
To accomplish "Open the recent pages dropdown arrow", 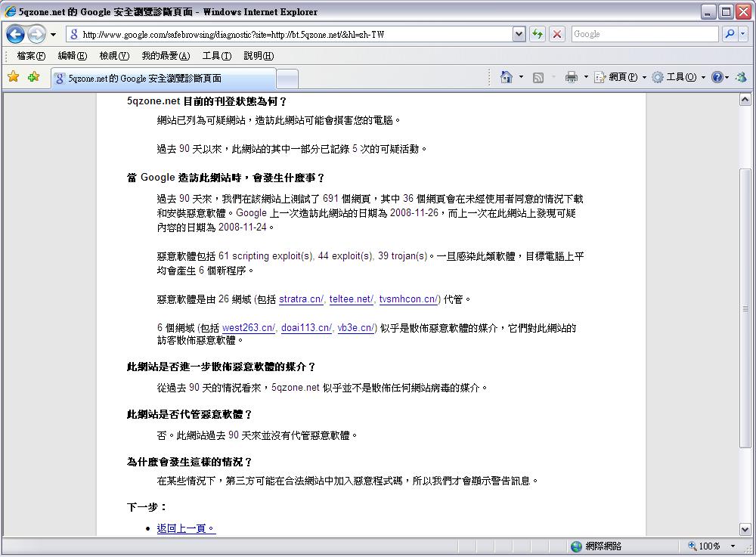I will (x=53, y=35).
